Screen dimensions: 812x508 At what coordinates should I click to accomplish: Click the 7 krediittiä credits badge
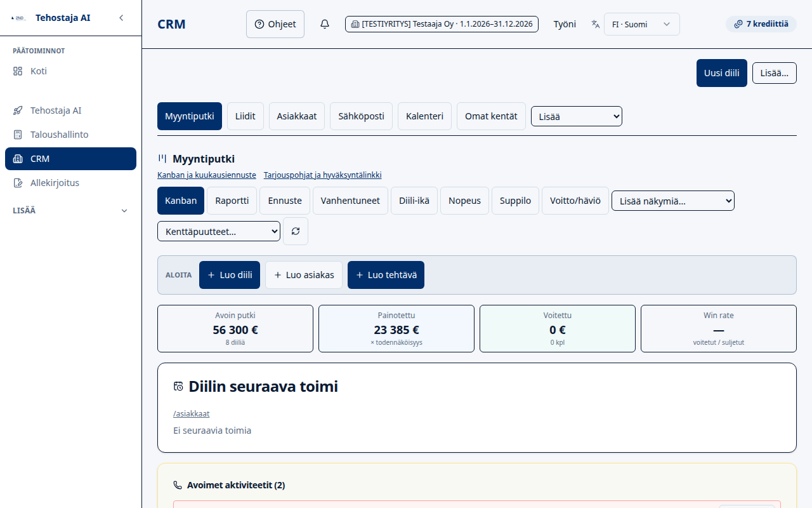(761, 24)
